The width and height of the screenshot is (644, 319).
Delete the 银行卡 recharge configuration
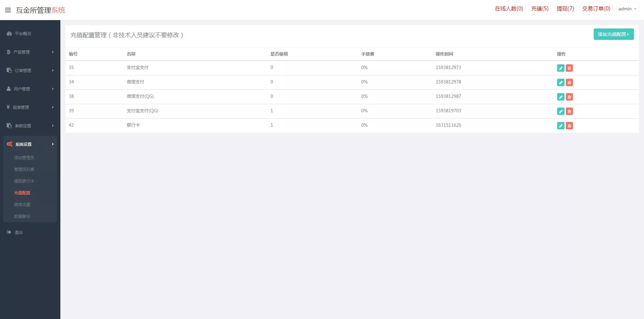569,126
